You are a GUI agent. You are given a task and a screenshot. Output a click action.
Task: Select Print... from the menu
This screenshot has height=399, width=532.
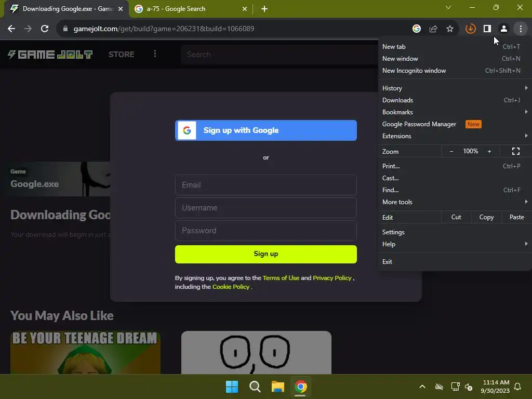[x=455, y=166]
